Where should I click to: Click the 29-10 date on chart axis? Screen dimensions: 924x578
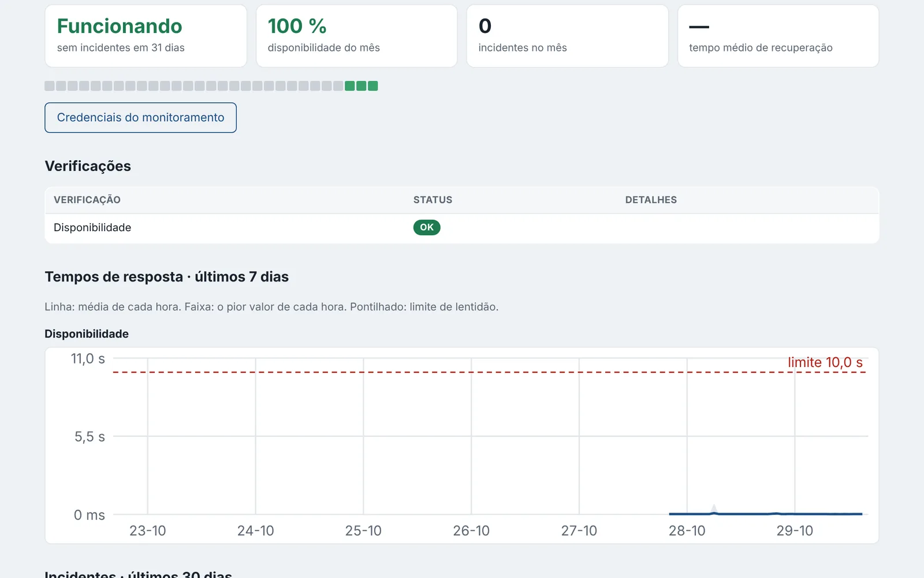click(795, 531)
